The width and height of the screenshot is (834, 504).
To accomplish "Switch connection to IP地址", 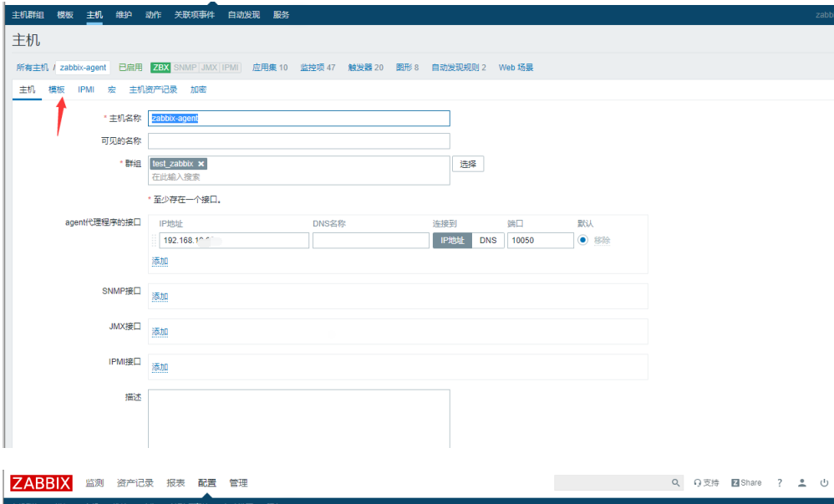I will point(452,241).
